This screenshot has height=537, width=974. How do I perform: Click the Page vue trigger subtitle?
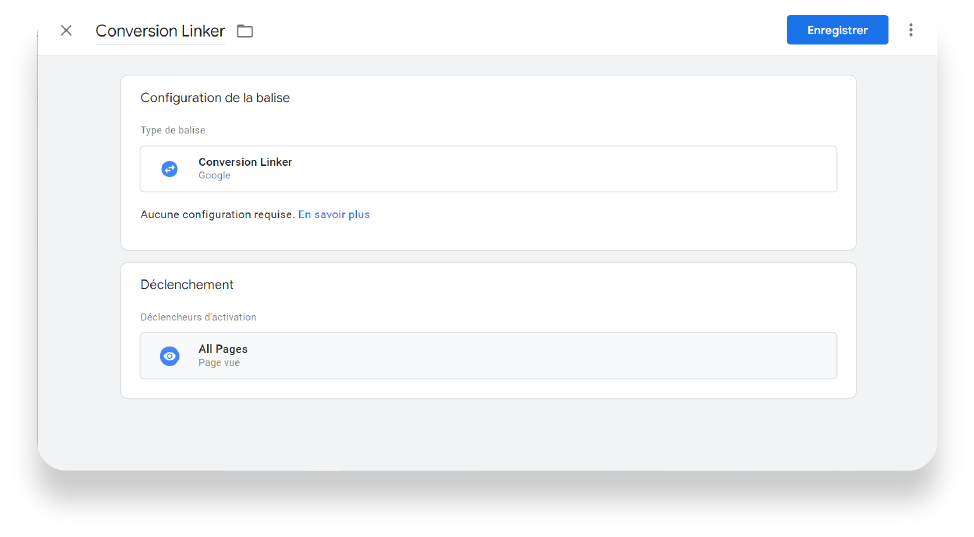coord(219,363)
